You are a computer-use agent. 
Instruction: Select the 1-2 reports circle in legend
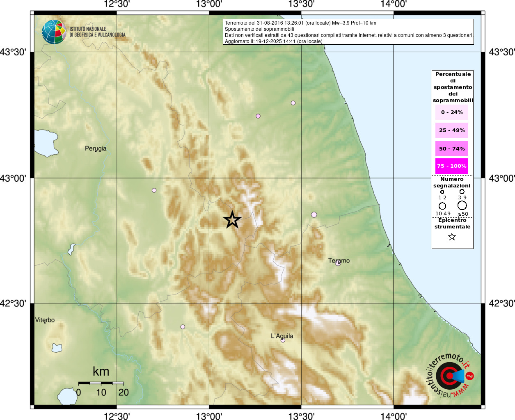point(442,192)
